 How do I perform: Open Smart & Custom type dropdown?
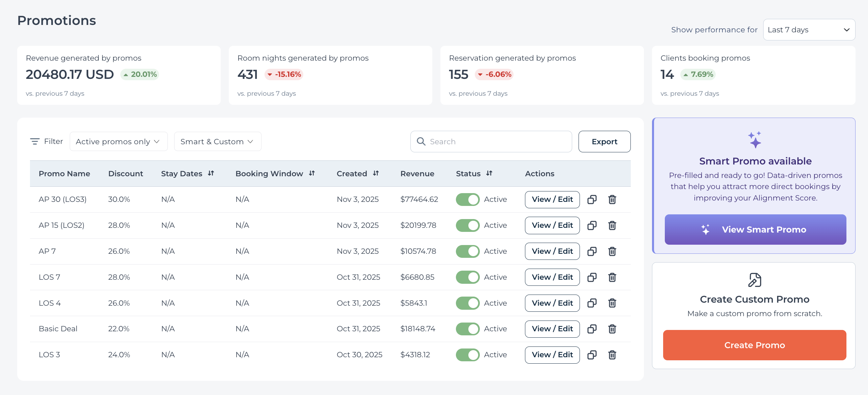[217, 142]
